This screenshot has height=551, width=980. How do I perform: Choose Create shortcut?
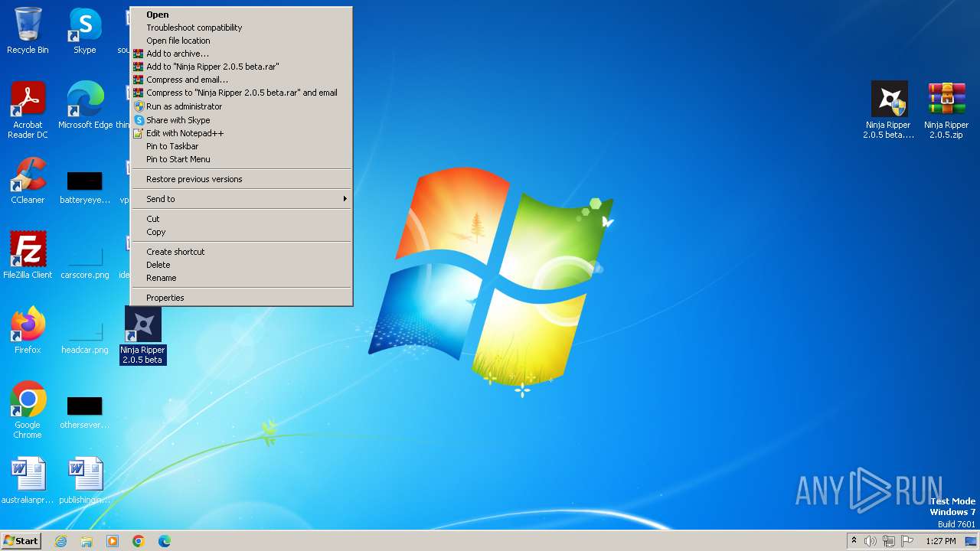[241, 252]
